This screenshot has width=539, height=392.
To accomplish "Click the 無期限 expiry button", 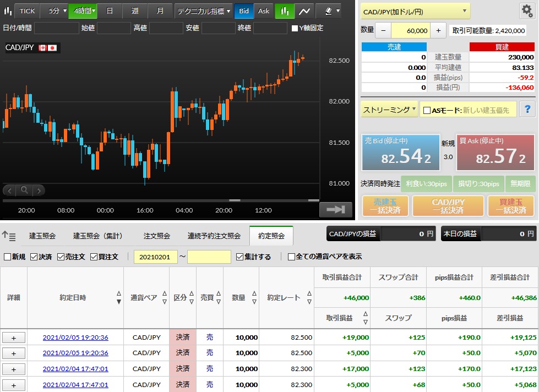I will [520, 184].
